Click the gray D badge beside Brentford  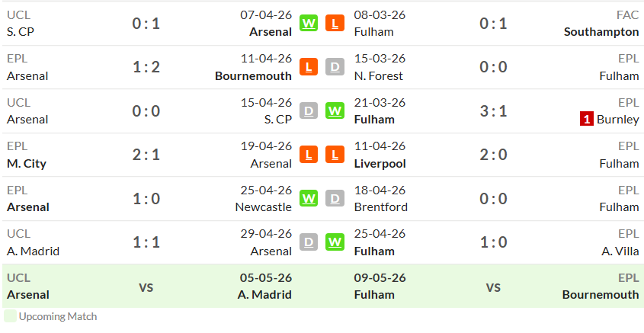tap(335, 199)
